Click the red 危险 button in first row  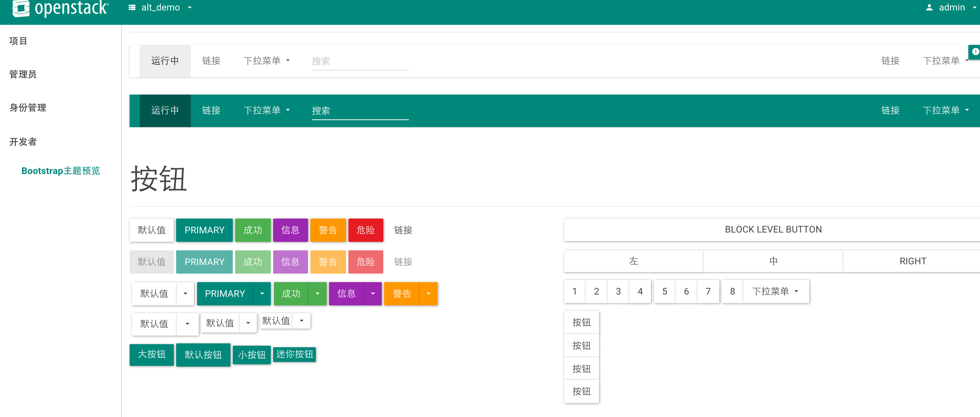click(x=366, y=230)
